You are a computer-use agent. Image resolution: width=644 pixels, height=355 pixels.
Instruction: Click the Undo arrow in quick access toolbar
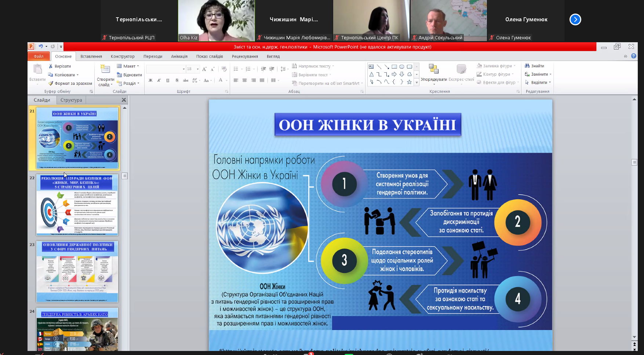(41, 46)
